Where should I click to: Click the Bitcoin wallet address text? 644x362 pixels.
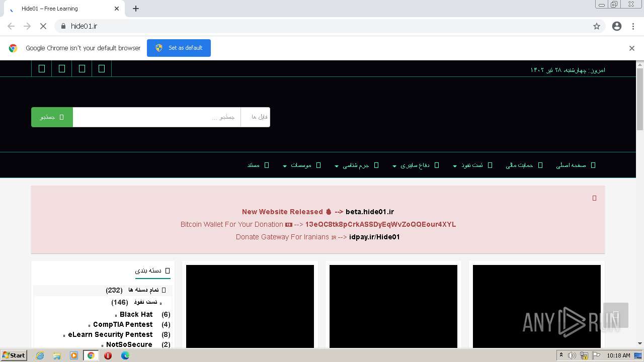tap(380, 224)
